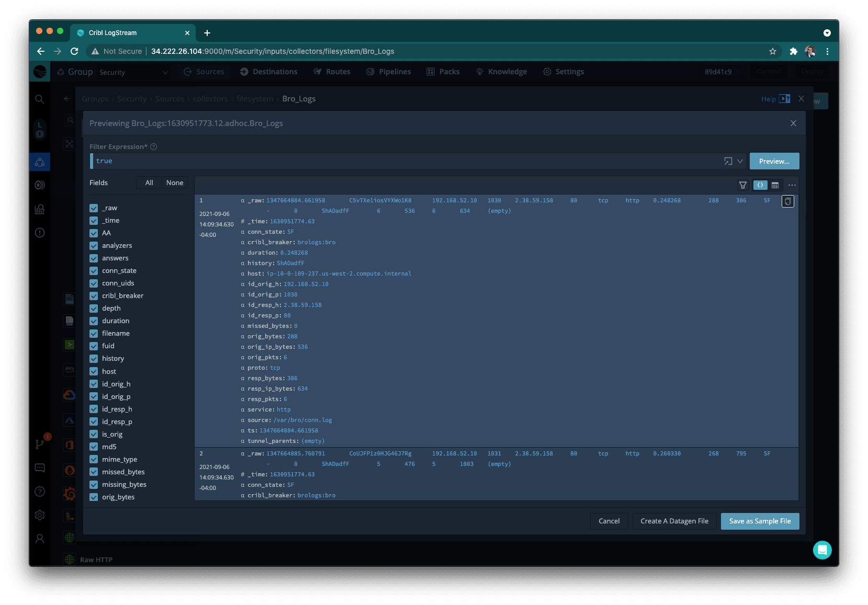Screen dimensions: 868x605
Task: Toggle the conn_state field checkbox
Action: click(94, 271)
